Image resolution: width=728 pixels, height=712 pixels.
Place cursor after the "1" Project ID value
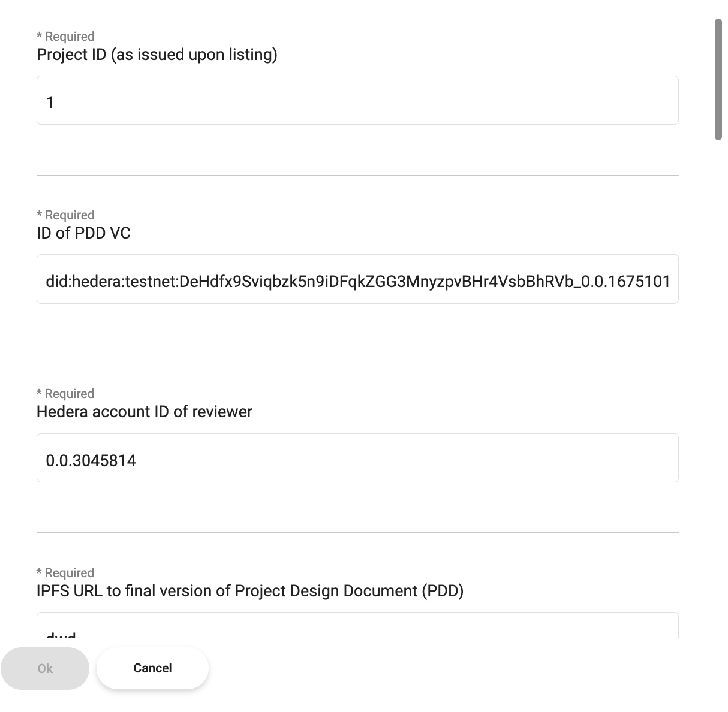coord(55,103)
